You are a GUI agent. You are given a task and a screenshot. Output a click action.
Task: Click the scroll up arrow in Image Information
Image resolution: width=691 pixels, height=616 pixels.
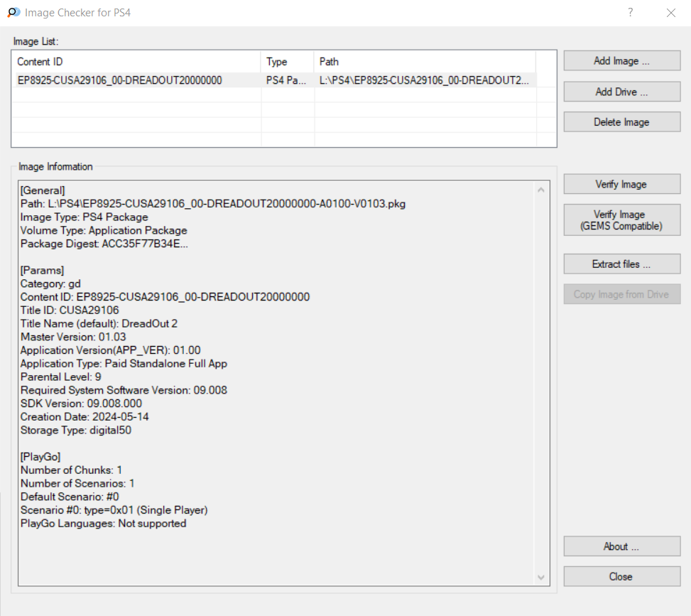[541, 190]
